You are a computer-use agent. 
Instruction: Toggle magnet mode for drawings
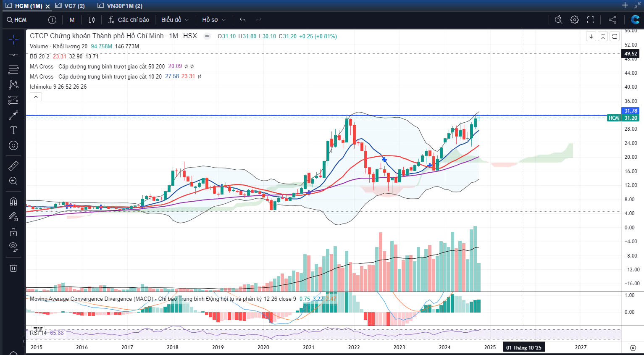[13, 201]
